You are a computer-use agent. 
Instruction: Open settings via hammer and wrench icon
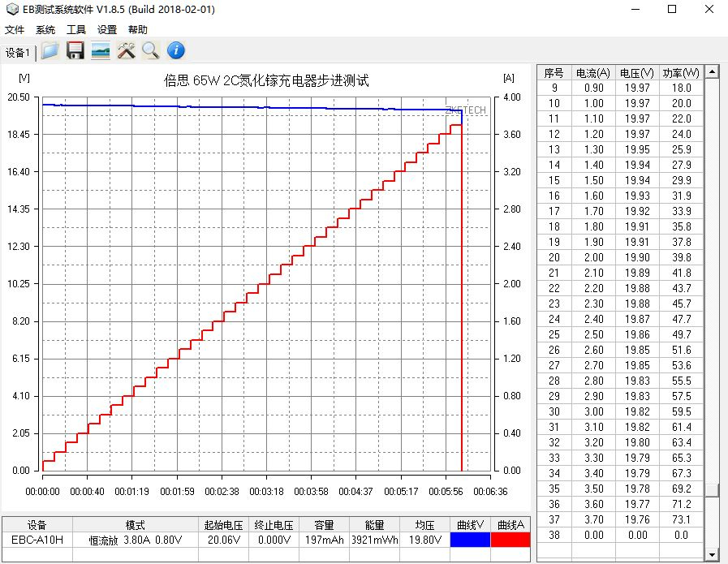click(126, 51)
